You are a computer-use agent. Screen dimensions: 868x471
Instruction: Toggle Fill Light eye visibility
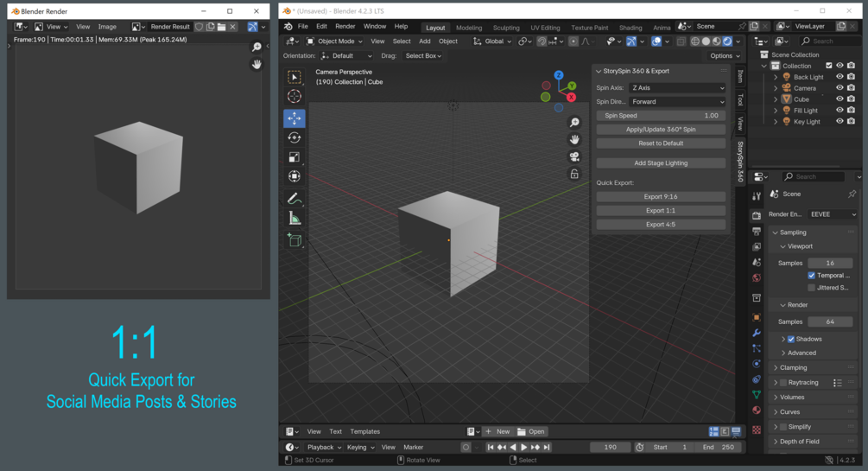pos(839,111)
